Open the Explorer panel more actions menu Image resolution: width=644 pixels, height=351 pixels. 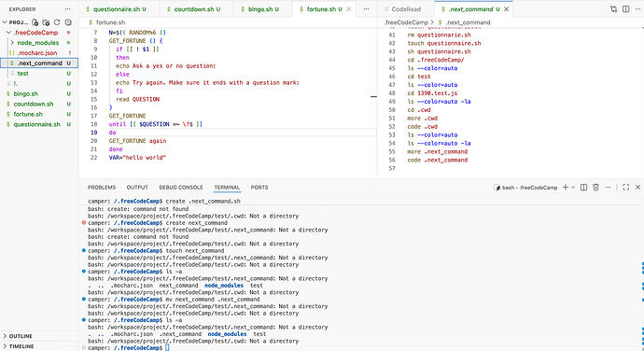(67, 9)
